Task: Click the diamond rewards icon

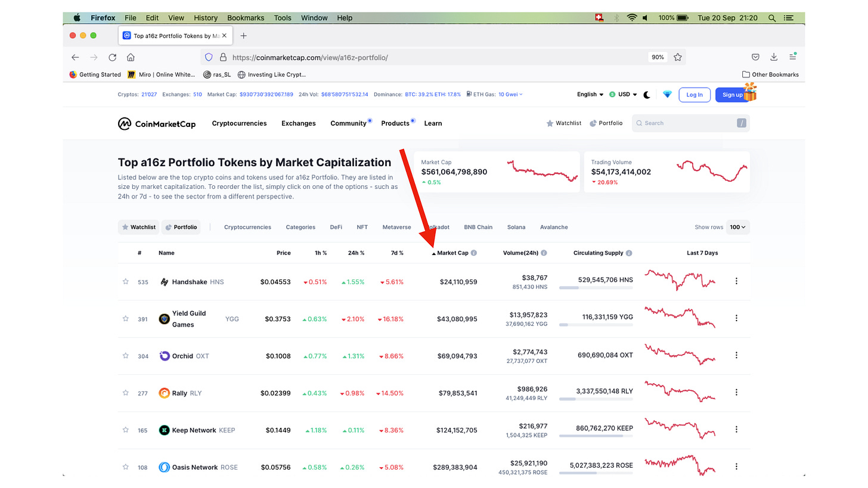Action: pos(667,95)
